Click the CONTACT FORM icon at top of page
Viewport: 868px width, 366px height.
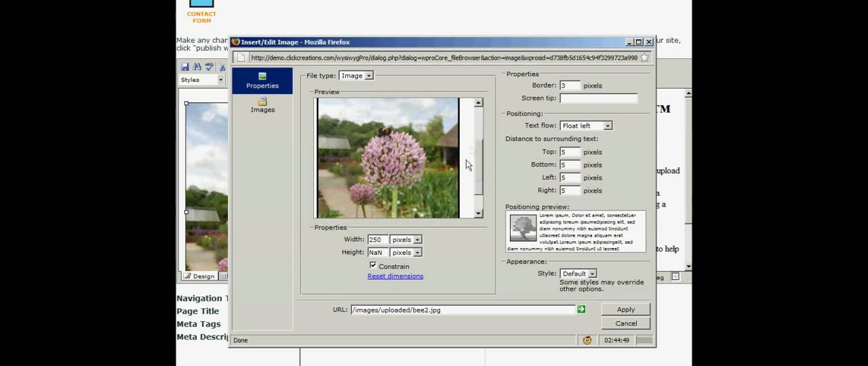201,4
